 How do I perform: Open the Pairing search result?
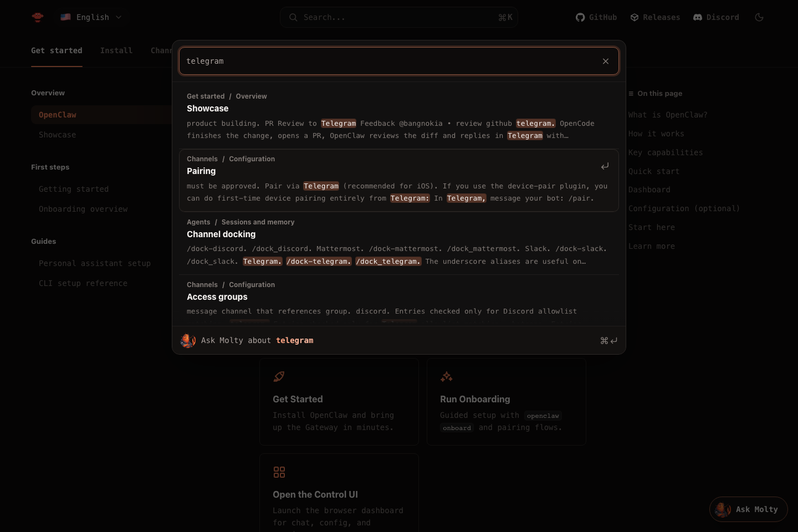click(399, 180)
